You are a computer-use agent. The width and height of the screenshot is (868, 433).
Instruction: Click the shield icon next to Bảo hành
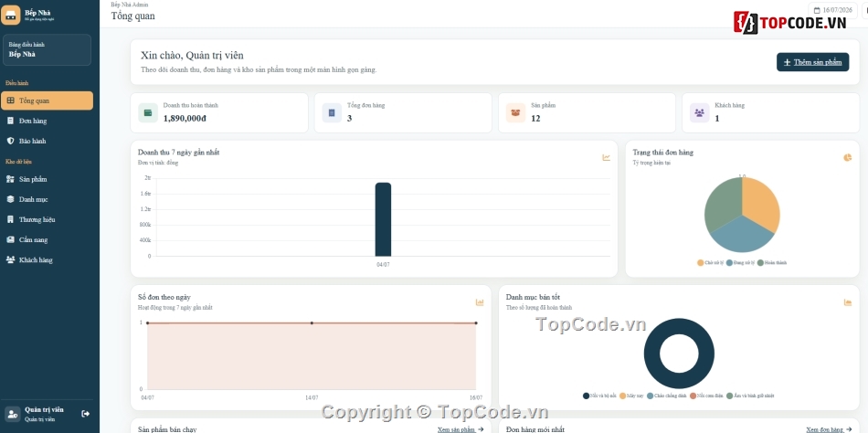point(10,142)
